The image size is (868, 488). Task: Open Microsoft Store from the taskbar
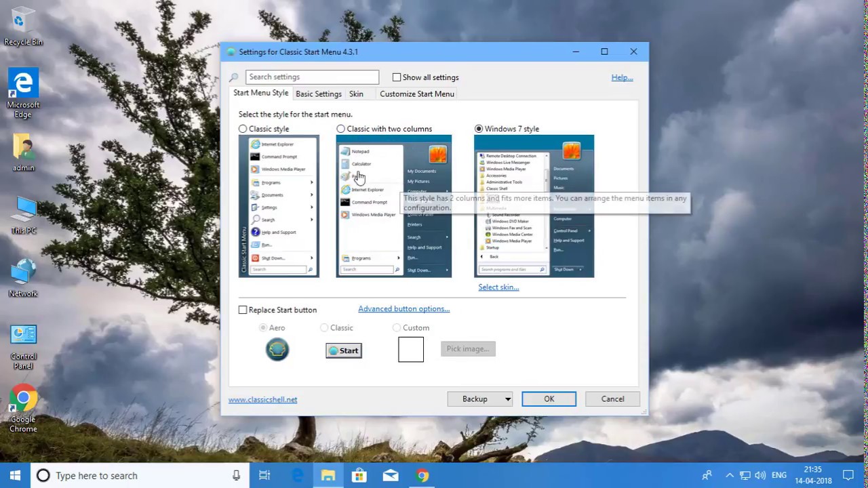[359, 475]
